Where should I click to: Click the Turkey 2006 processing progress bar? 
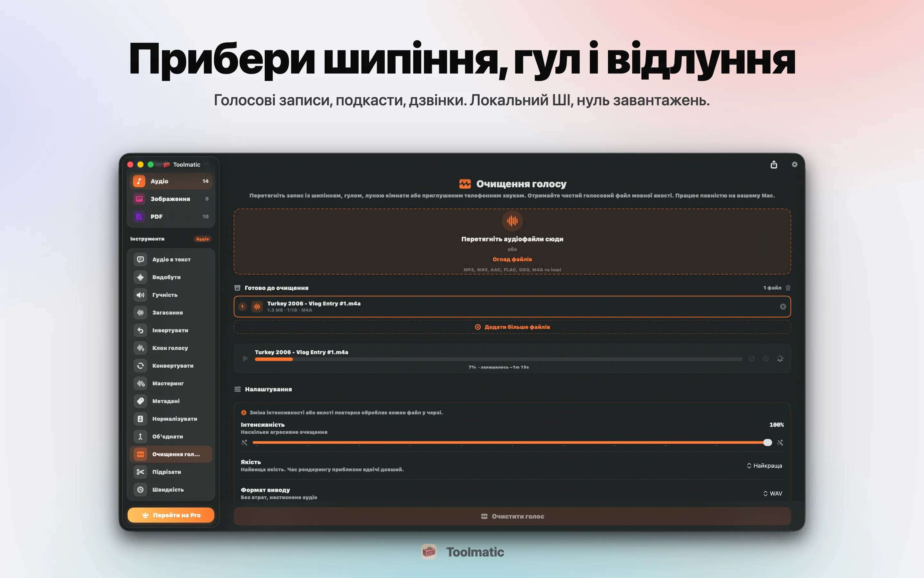(498, 359)
